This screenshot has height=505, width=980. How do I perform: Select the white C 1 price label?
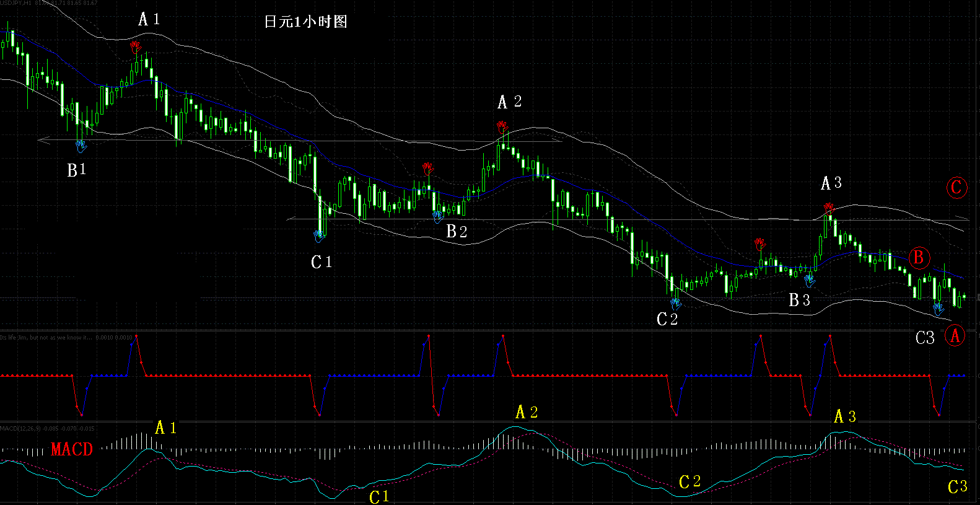322,263
